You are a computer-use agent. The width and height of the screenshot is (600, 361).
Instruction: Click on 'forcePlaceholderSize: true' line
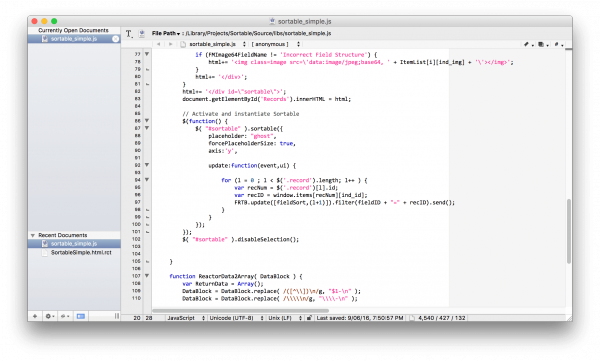(251, 143)
